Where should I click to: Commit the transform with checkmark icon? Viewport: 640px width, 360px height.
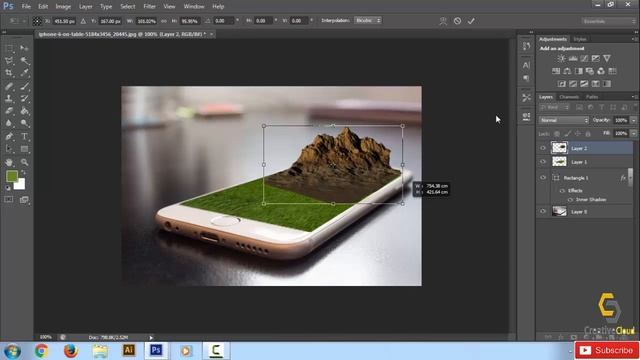[471, 21]
